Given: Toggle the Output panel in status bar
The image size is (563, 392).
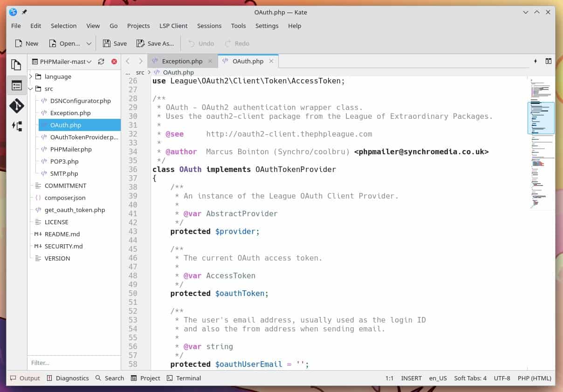Looking at the screenshot, I should pos(25,378).
